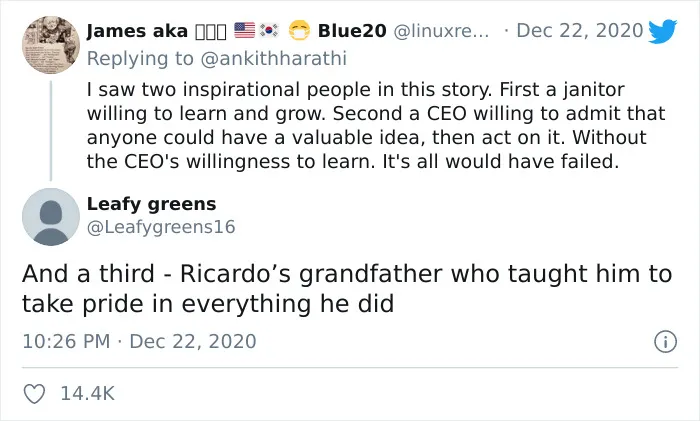Click the Blue20 name text
Viewport: 700px width, 421px height.
[x=352, y=31]
